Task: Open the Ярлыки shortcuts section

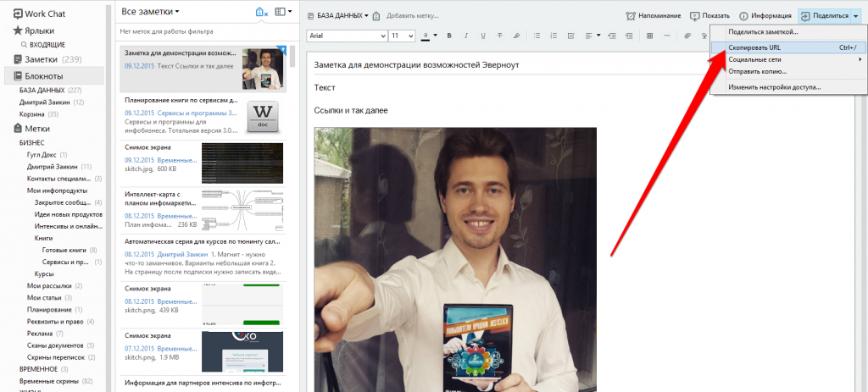Action: pos(34,31)
